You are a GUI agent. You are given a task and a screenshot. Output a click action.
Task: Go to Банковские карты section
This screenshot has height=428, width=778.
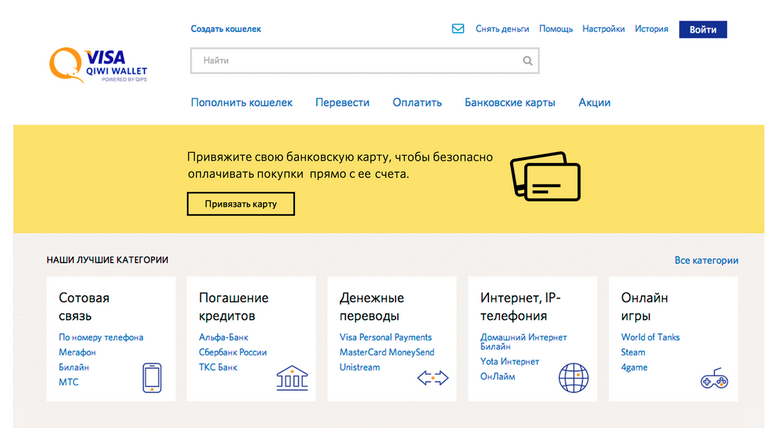(510, 103)
